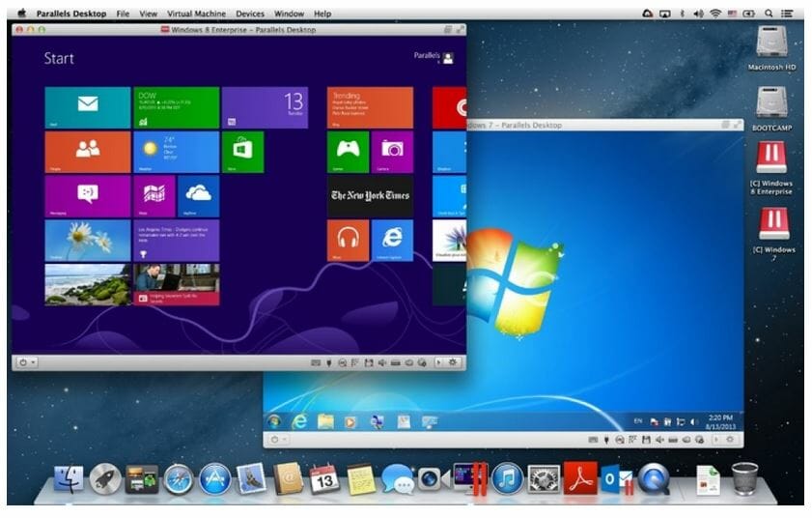Open Messages from the Dock

pyautogui.click(x=397, y=479)
